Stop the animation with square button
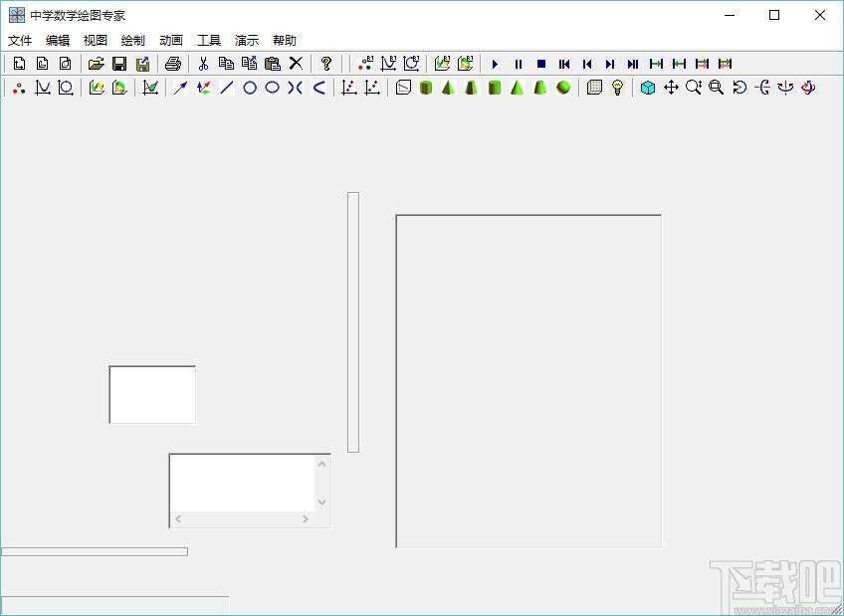The image size is (844, 616). [x=541, y=64]
